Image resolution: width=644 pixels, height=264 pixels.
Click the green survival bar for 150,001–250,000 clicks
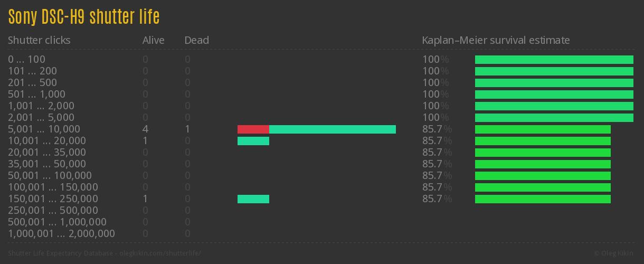point(543,199)
